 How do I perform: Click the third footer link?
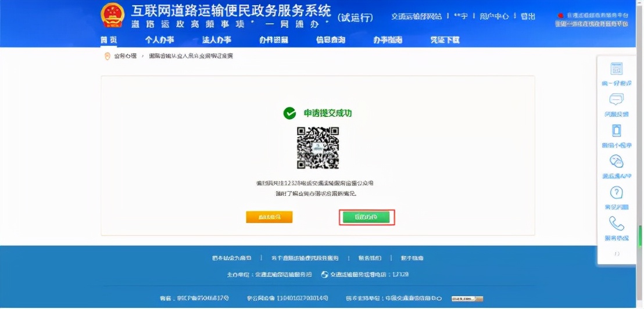coord(370,258)
